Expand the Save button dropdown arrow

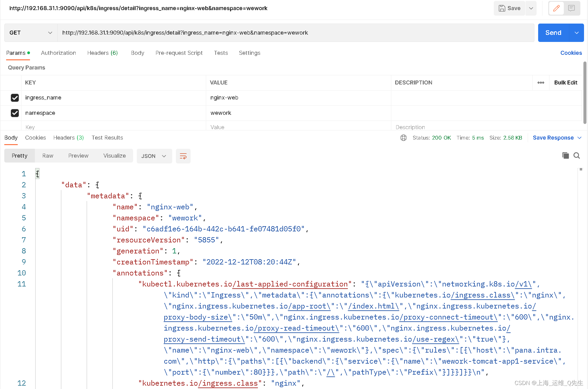pyautogui.click(x=531, y=9)
